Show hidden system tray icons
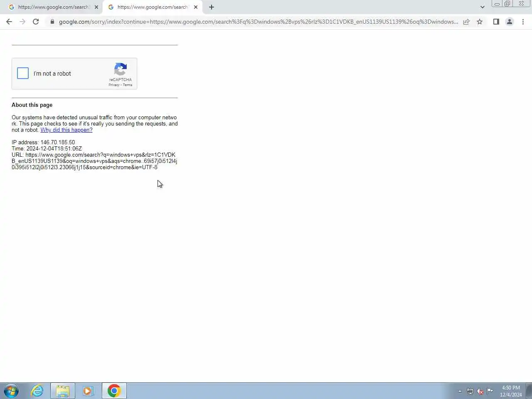Screen dimensions: 532x399 [x=460, y=391]
